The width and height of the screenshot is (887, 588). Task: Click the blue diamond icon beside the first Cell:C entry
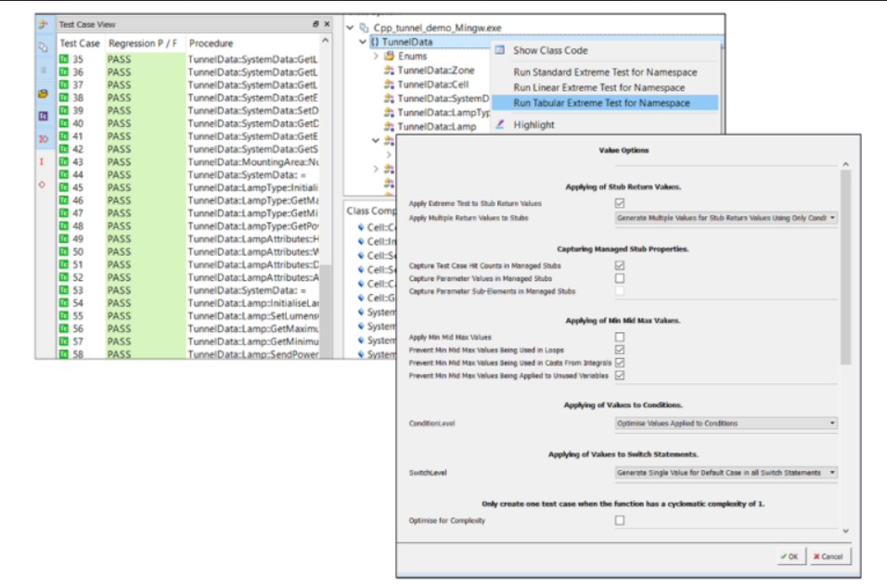coord(361,227)
